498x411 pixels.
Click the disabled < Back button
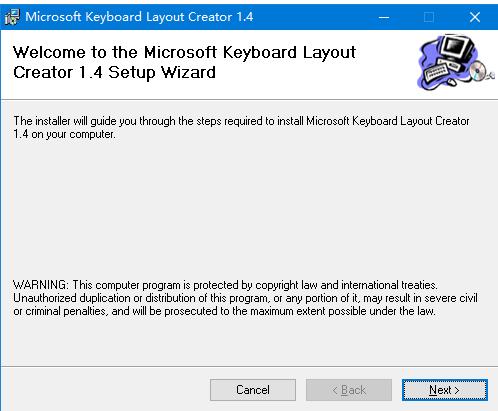coord(349,390)
